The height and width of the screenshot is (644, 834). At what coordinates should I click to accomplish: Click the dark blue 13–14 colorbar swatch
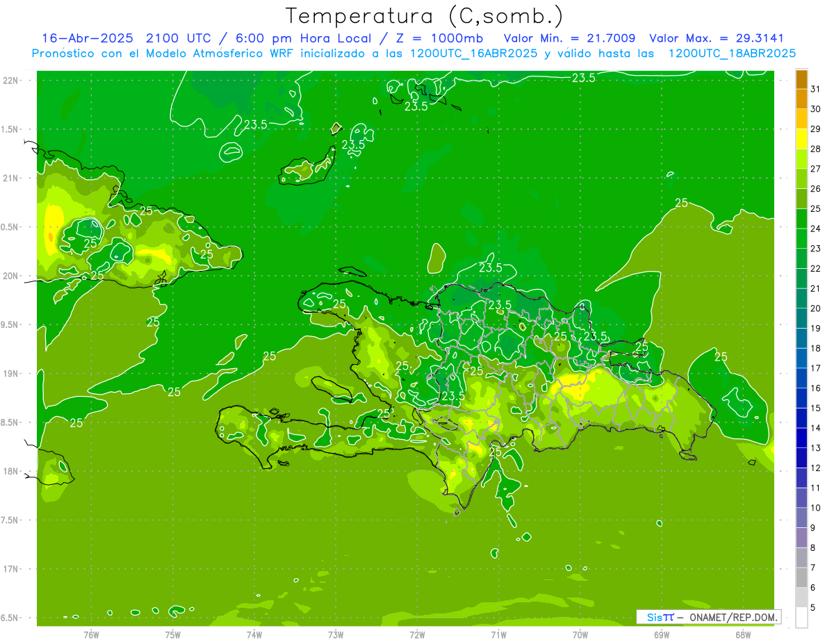click(x=801, y=438)
